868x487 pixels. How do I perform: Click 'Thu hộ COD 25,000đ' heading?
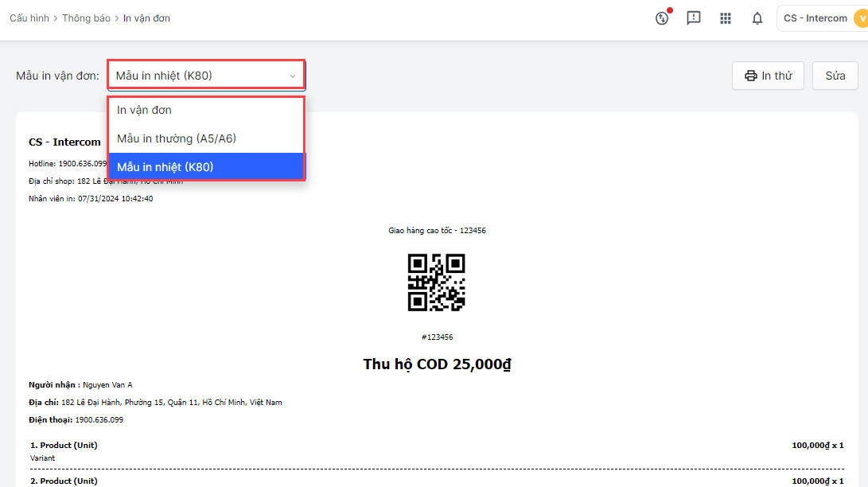point(437,364)
